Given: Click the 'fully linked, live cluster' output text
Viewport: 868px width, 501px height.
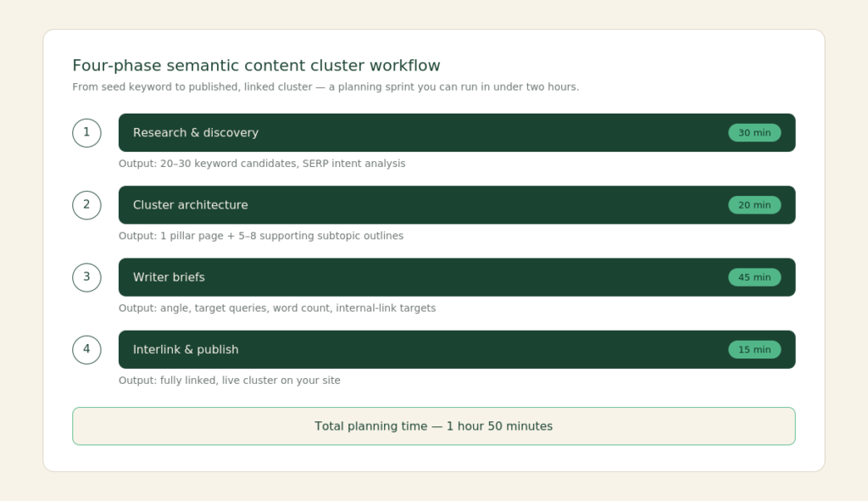Looking at the screenshot, I should coord(229,381).
